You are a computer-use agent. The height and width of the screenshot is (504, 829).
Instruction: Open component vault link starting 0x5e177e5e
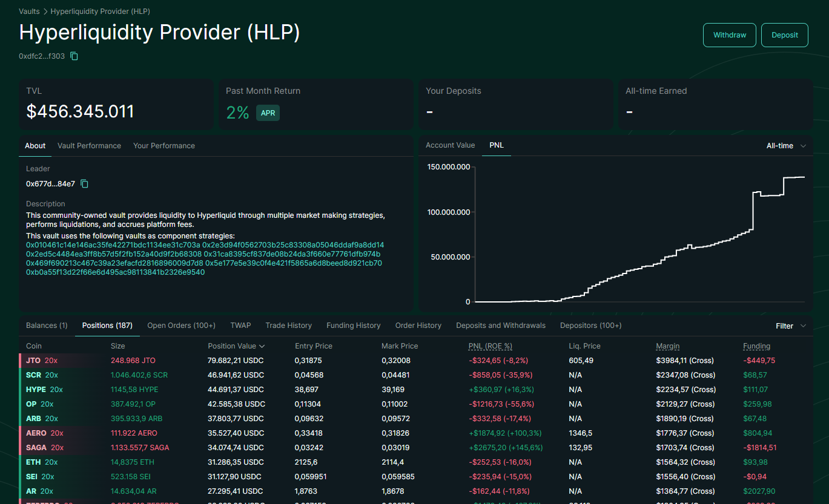click(294, 263)
